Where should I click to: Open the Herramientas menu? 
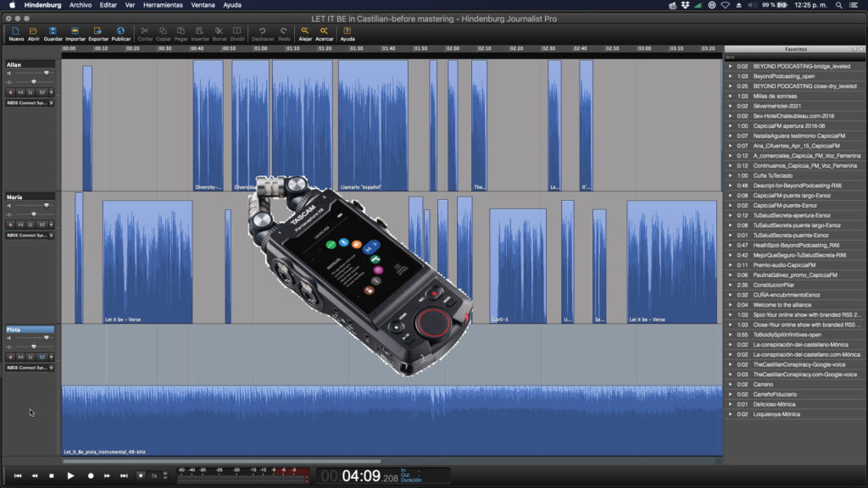click(163, 5)
